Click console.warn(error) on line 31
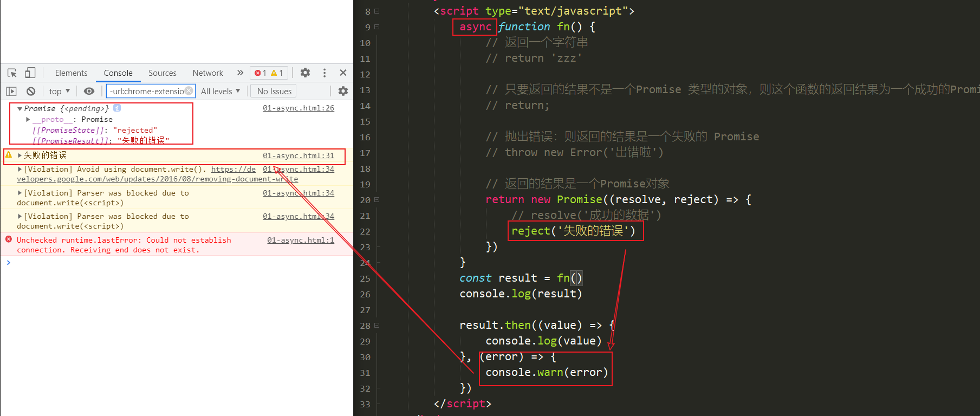 coord(547,372)
